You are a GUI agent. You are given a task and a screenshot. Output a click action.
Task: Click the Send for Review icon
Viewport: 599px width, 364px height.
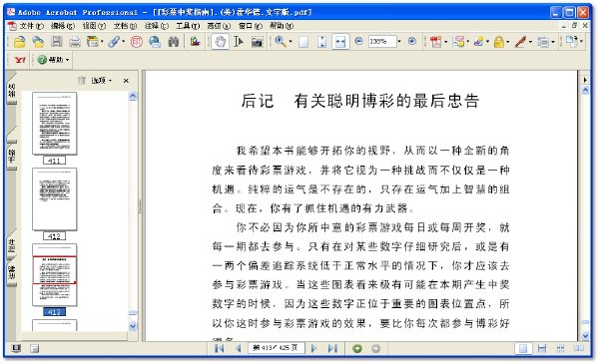pos(478,42)
